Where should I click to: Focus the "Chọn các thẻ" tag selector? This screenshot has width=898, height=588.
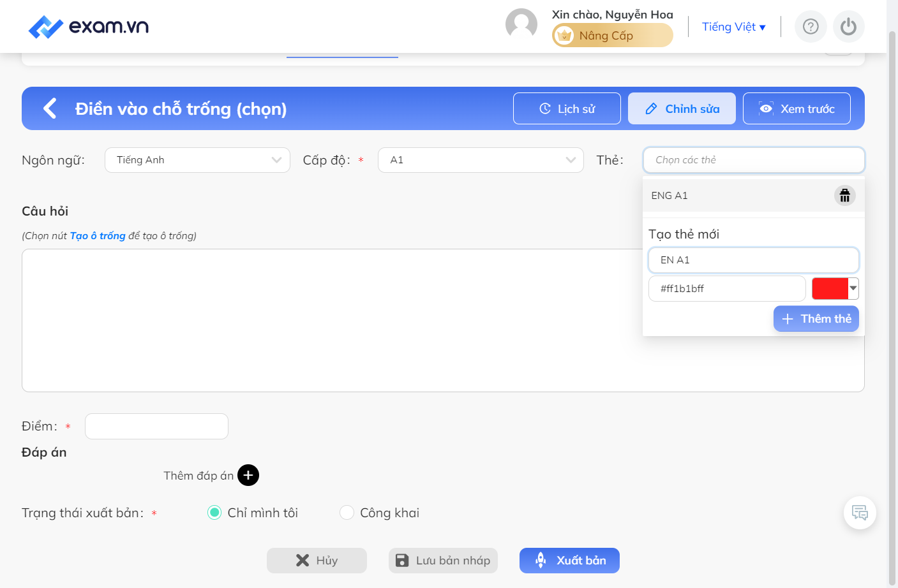(x=754, y=160)
